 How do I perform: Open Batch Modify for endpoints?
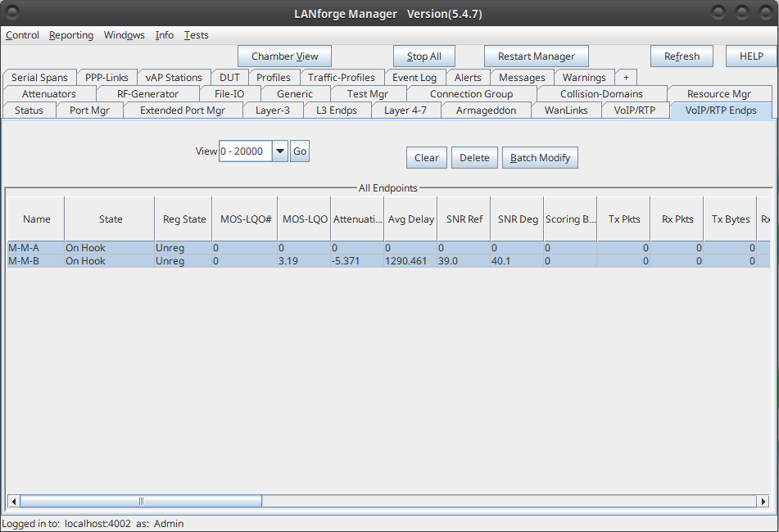[540, 158]
